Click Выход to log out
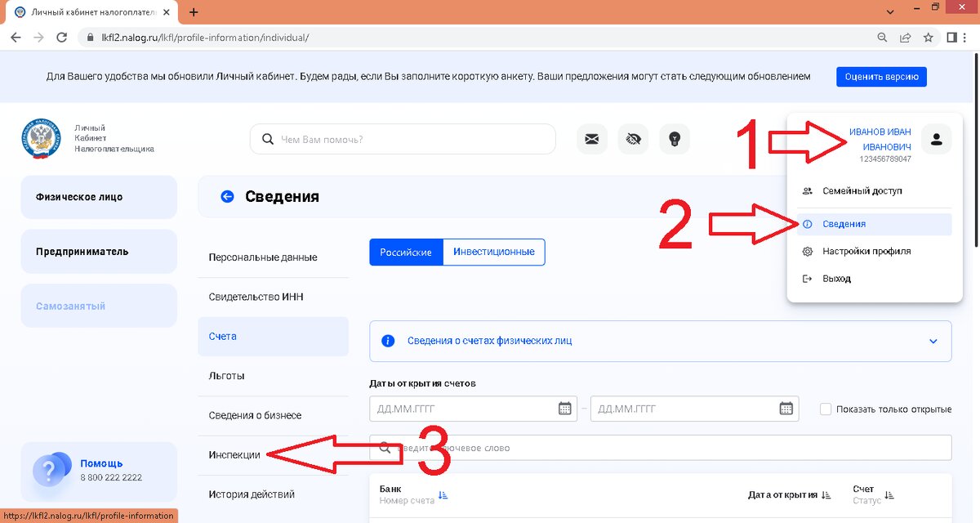Image resolution: width=980 pixels, height=523 pixels. pos(874,279)
